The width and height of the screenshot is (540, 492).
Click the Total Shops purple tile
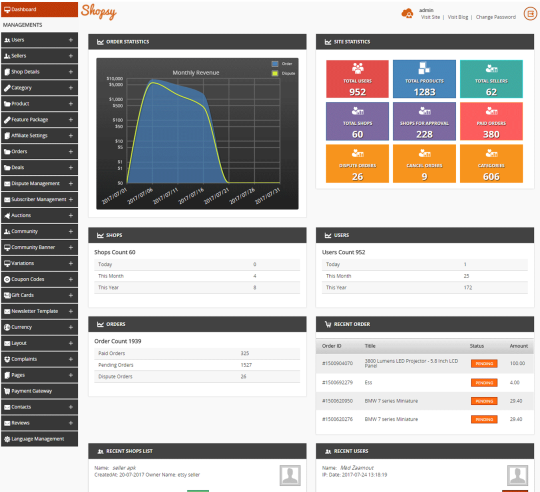357,121
